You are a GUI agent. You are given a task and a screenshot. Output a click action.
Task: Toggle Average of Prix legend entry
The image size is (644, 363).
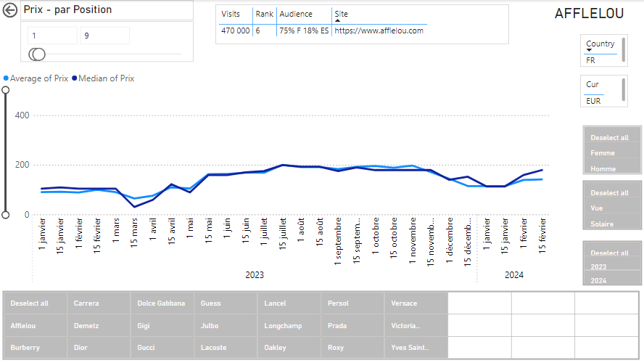36,78
